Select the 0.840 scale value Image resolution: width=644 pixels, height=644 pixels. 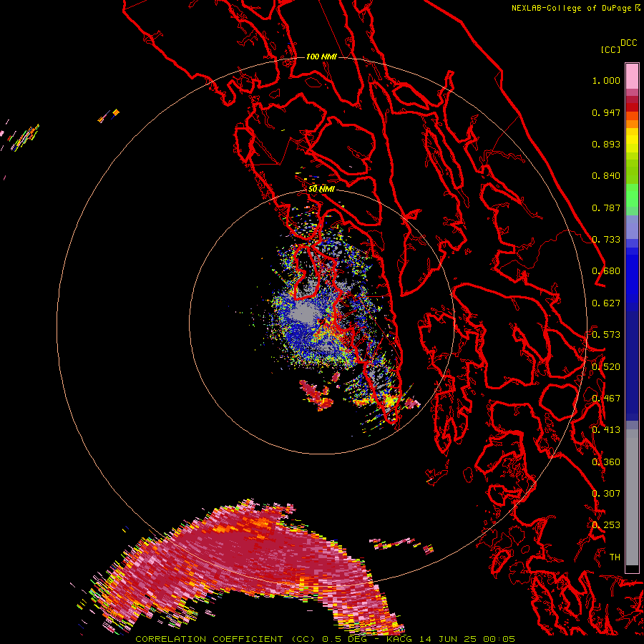pyautogui.click(x=606, y=176)
